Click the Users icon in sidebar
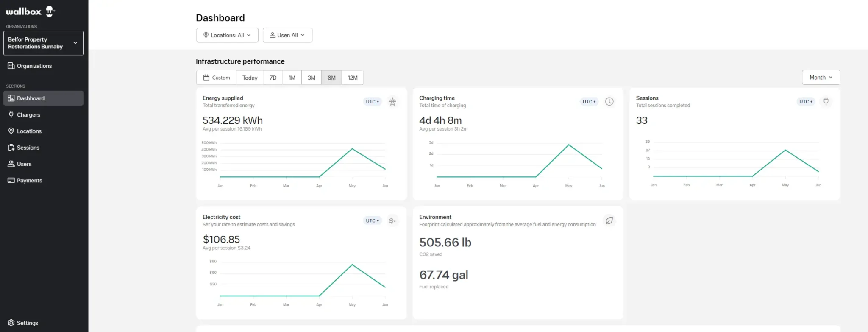Screen dimensions: 868x332 click(11, 164)
